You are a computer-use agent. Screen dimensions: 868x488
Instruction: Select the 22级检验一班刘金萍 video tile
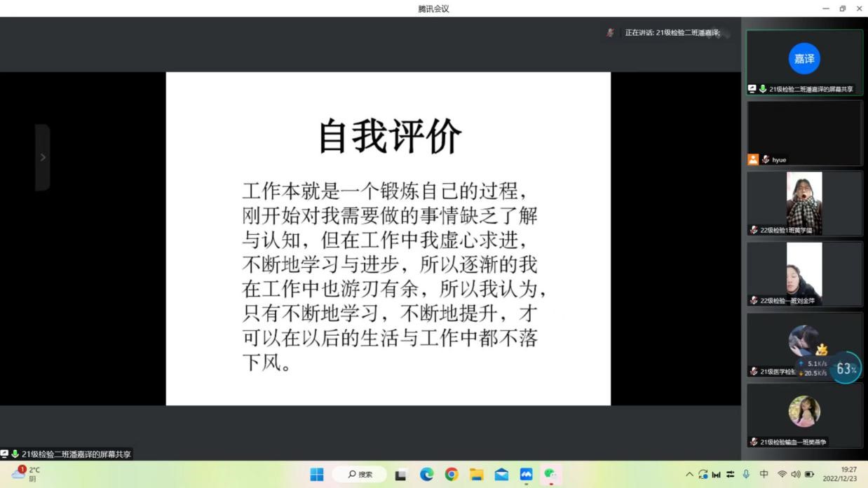[803, 273]
